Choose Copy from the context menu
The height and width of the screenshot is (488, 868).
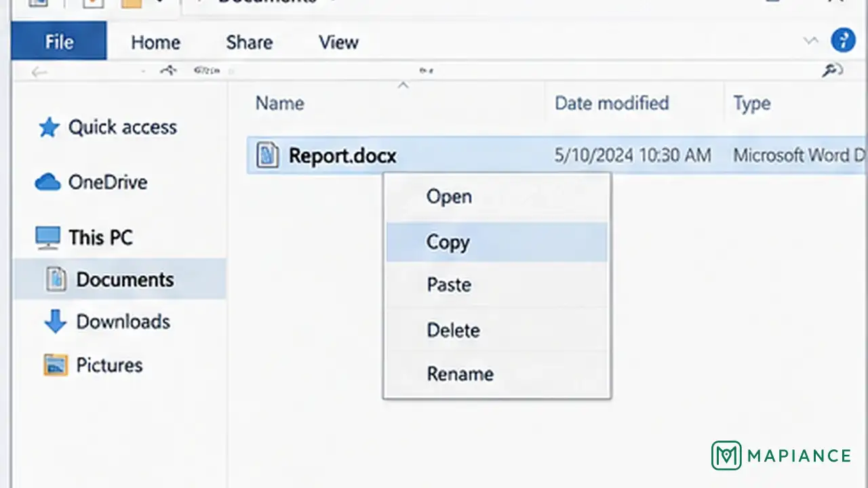tap(497, 243)
